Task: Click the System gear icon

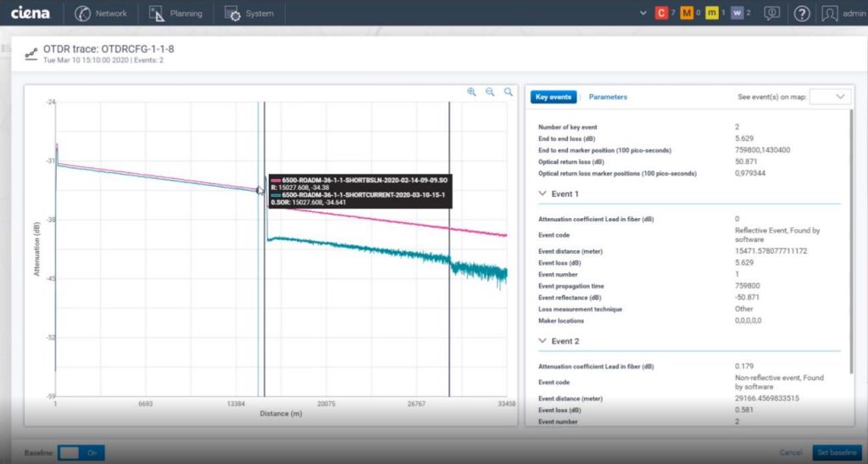Action: tap(232, 14)
